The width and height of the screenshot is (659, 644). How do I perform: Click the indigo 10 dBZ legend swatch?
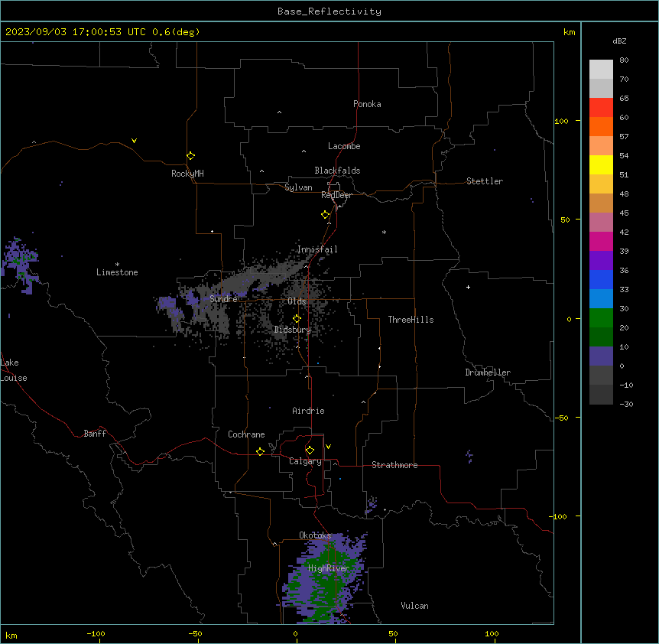pos(601,356)
